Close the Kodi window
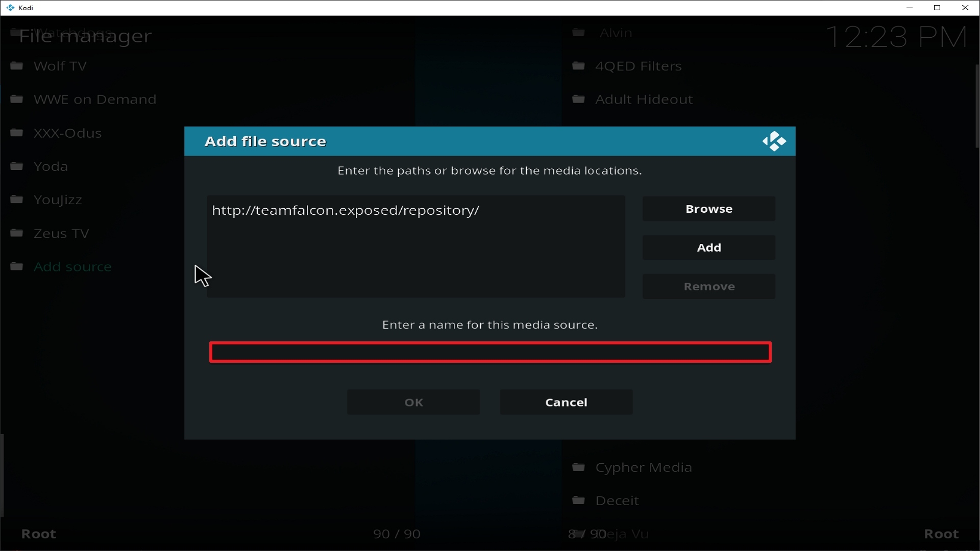The height and width of the screenshot is (551, 980). coord(965,8)
